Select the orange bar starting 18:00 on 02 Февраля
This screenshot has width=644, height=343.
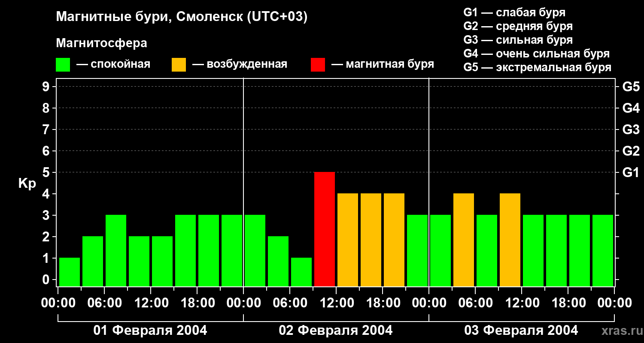(x=394, y=240)
